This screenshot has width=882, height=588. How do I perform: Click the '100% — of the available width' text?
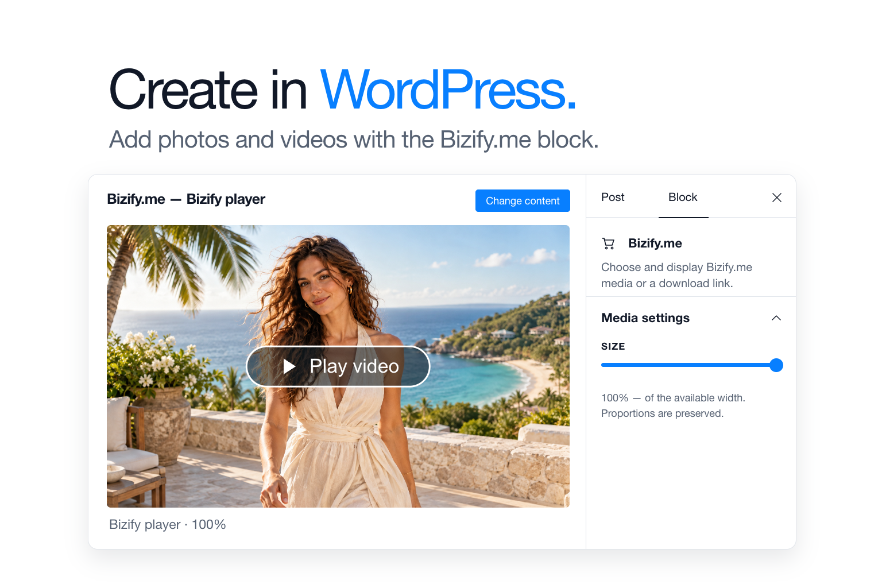tap(673, 398)
